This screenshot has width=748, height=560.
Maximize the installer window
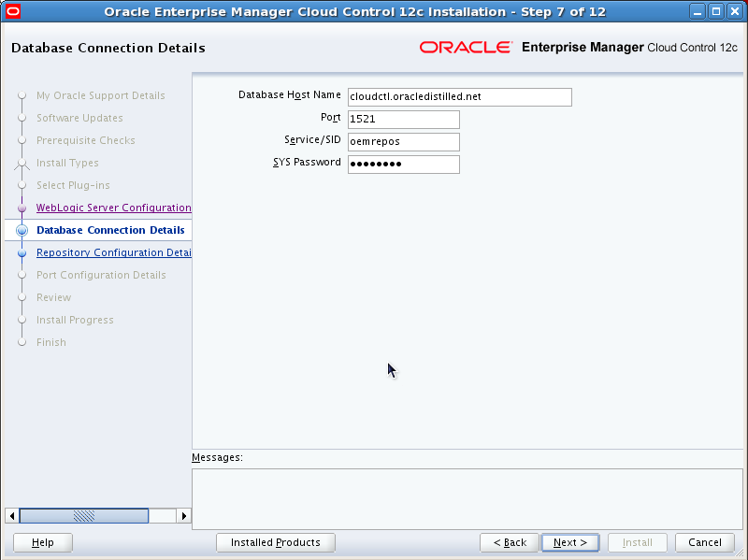(716, 11)
